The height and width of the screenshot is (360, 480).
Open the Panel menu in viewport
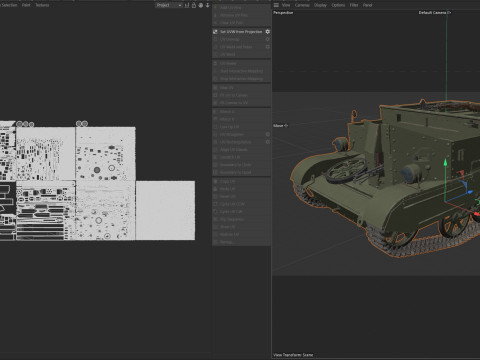tap(367, 5)
